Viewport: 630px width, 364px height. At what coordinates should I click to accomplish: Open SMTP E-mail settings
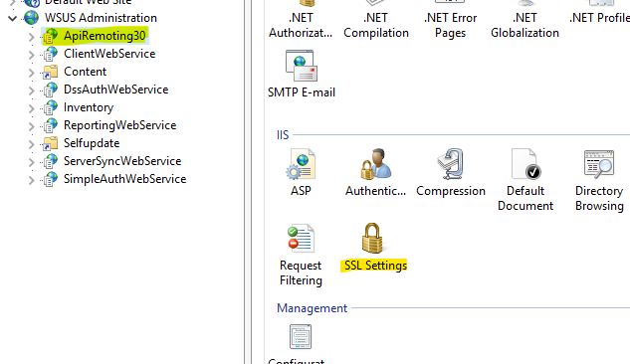click(x=302, y=75)
